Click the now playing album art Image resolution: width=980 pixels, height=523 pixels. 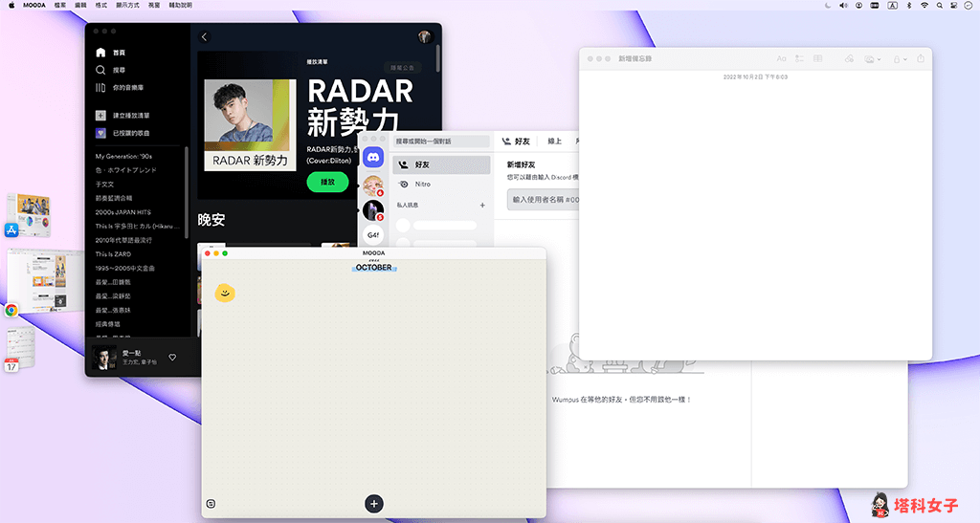(x=104, y=358)
